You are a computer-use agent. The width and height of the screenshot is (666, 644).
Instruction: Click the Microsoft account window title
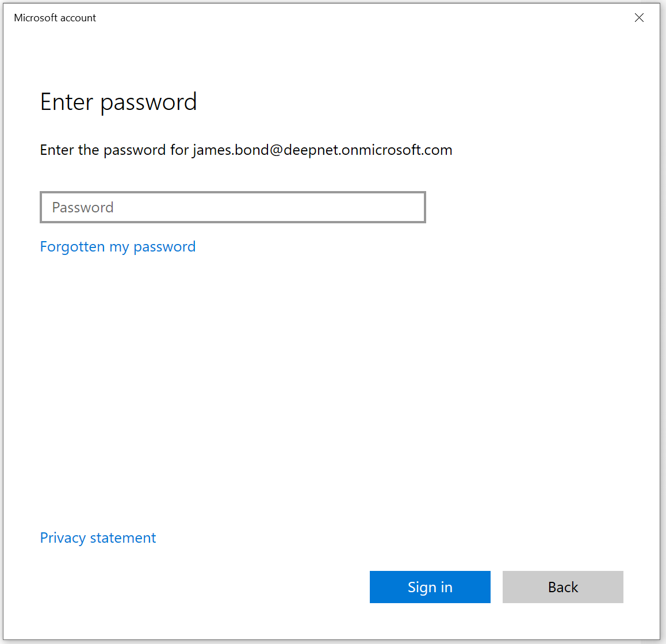[x=55, y=18]
